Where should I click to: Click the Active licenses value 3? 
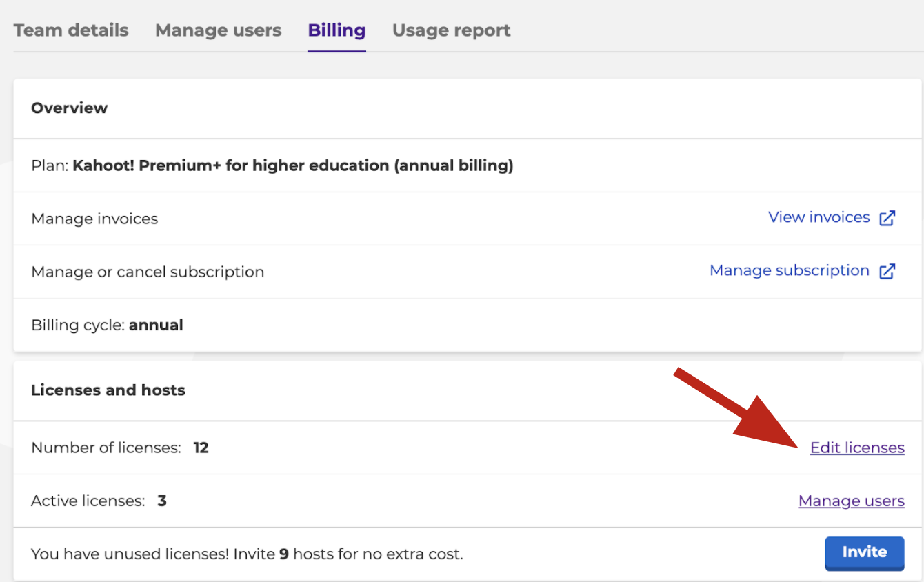(x=162, y=501)
